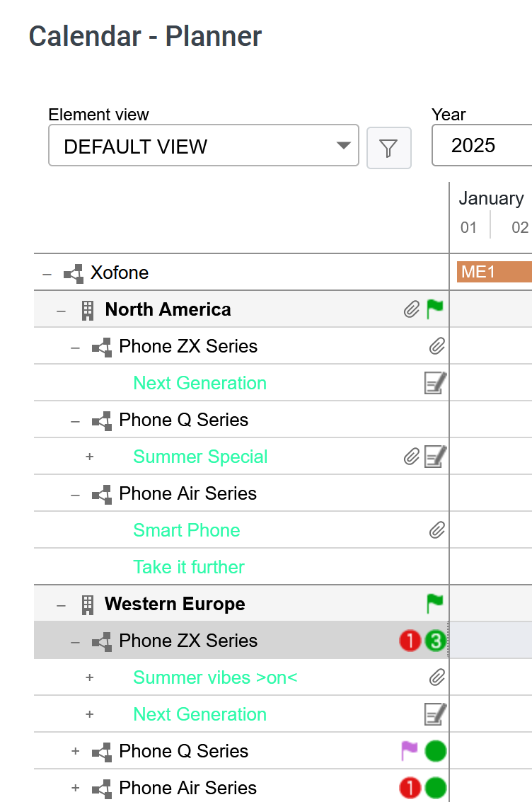
Task: Click the purple flag on Phone Q Series
Action: coord(410,751)
